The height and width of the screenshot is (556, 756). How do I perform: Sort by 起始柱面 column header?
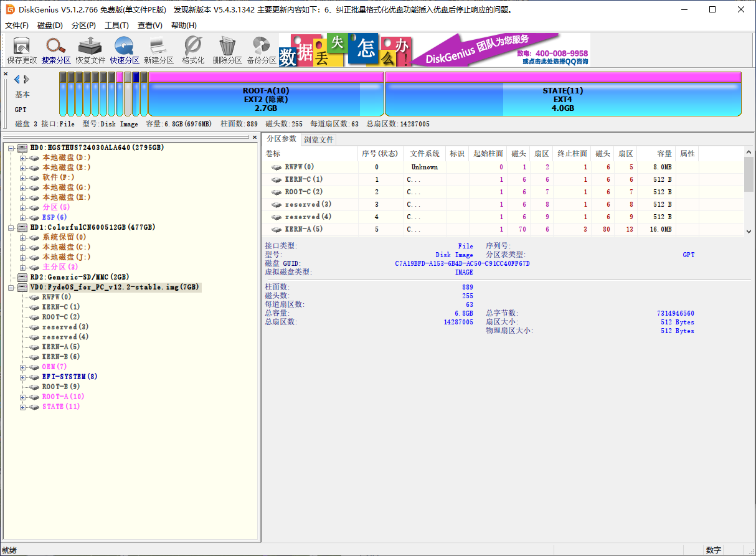[x=488, y=154]
